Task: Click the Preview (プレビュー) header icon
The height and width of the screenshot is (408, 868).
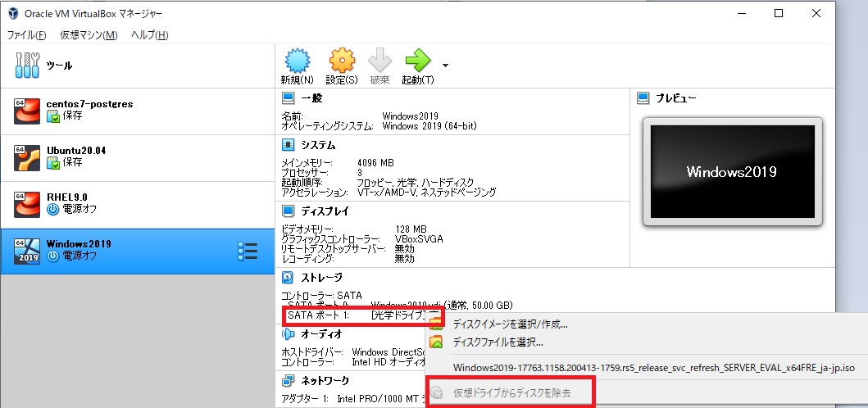Action: pyautogui.click(x=643, y=98)
